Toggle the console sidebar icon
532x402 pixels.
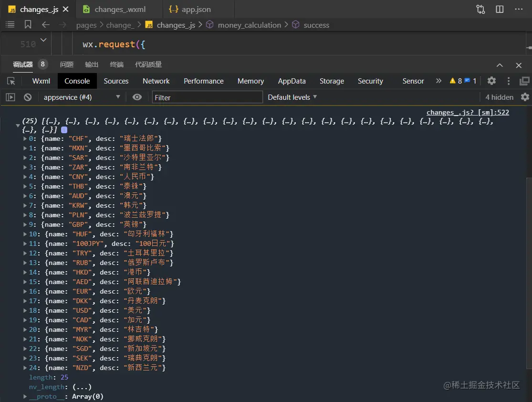click(10, 97)
